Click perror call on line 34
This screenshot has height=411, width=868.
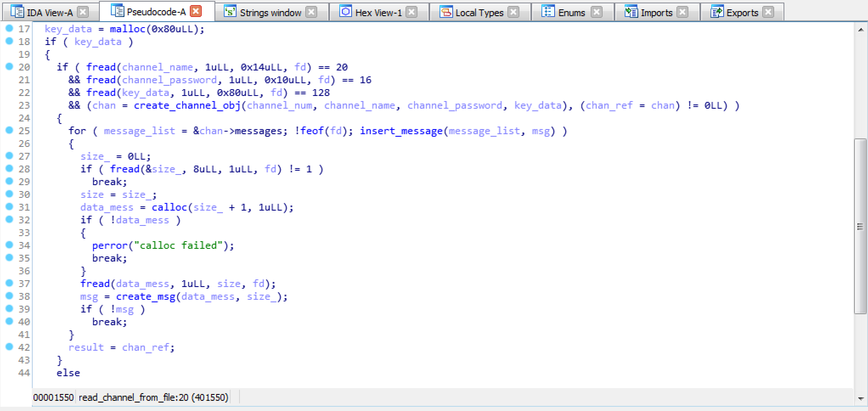coord(110,245)
